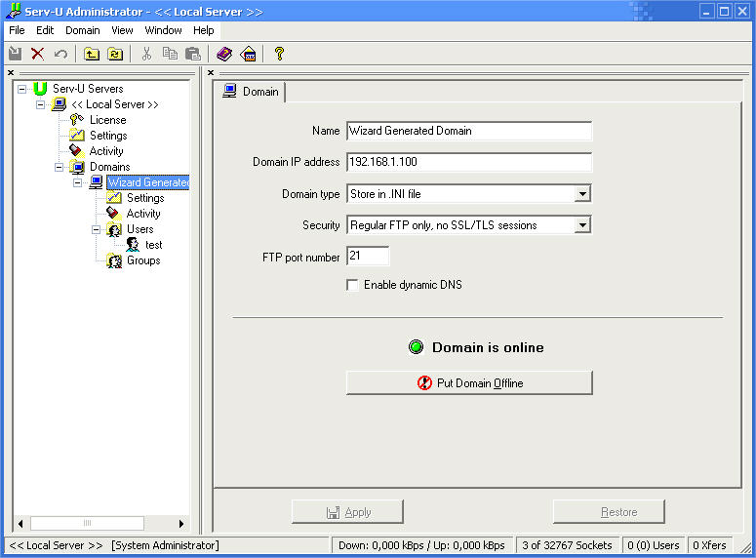Click the FTP port number field
Image resolution: width=756 pixels, height=558 pixels.
[x=368, y=257]
